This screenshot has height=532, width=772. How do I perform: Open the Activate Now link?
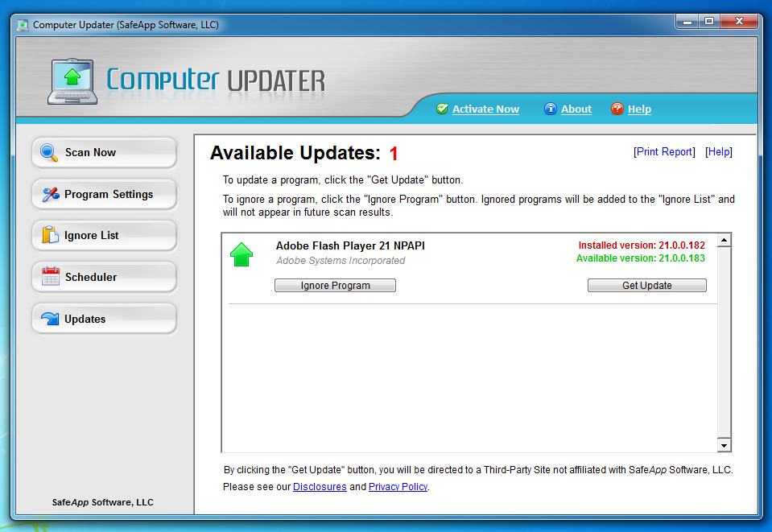point(485,109)
